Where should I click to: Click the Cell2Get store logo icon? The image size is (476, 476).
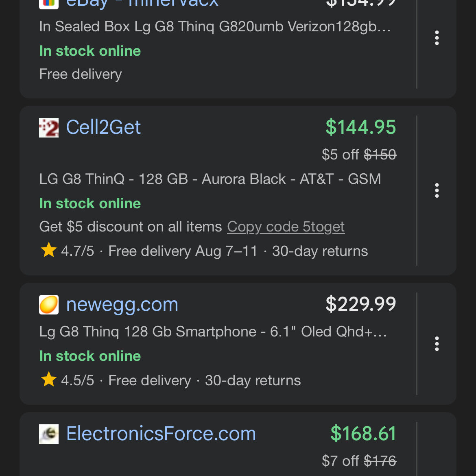(49, 128)
